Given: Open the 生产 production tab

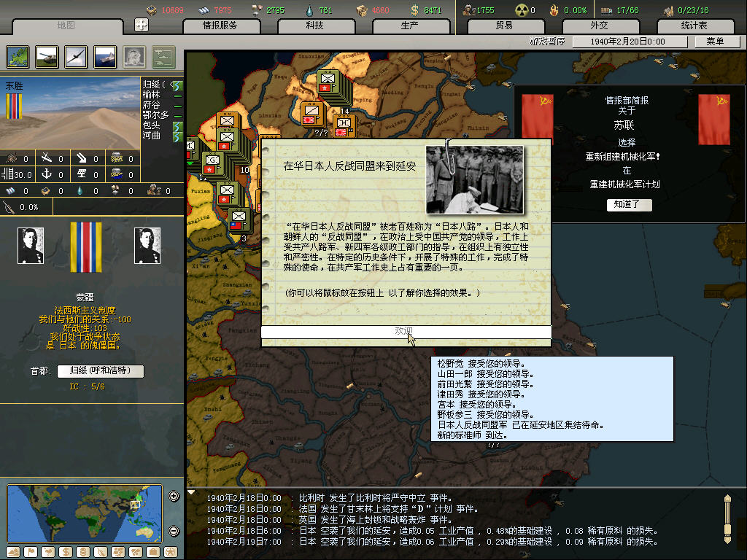Looking at the screenshot, I should [410, 26].
